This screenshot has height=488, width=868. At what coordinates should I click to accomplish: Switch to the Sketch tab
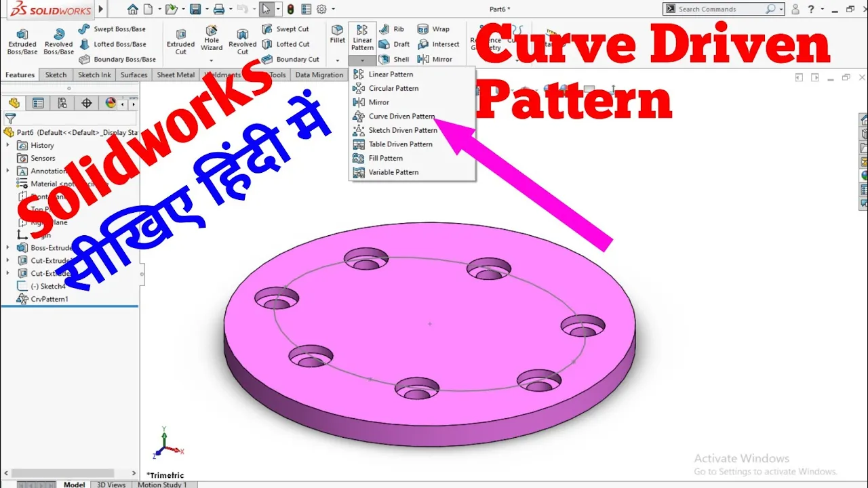tap(56, 75)
